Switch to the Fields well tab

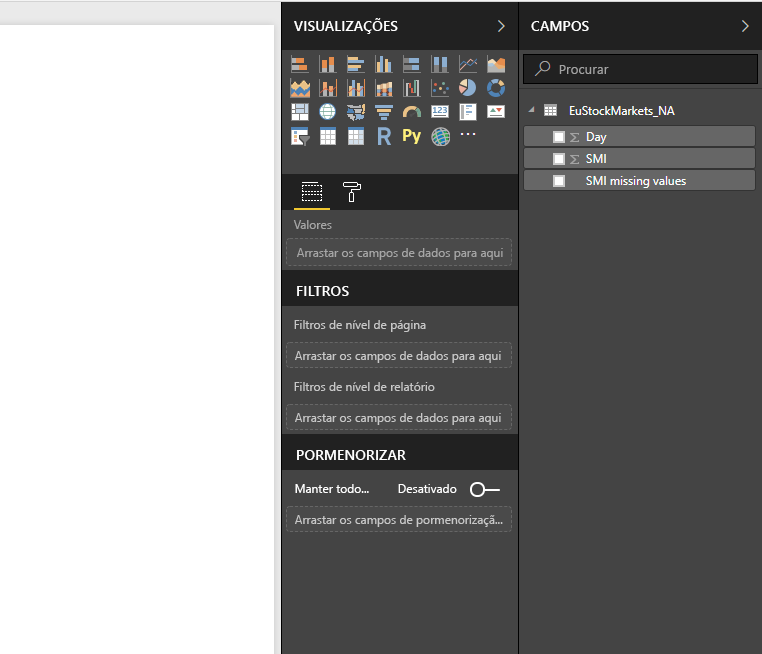click(x=312, y=192)
